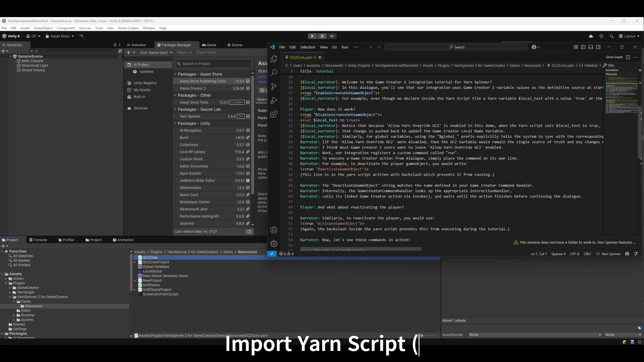This screenshot has width=644, height=362.
Task: Click Unity global search magnifier icon
Action: click(x=611, y=36)
